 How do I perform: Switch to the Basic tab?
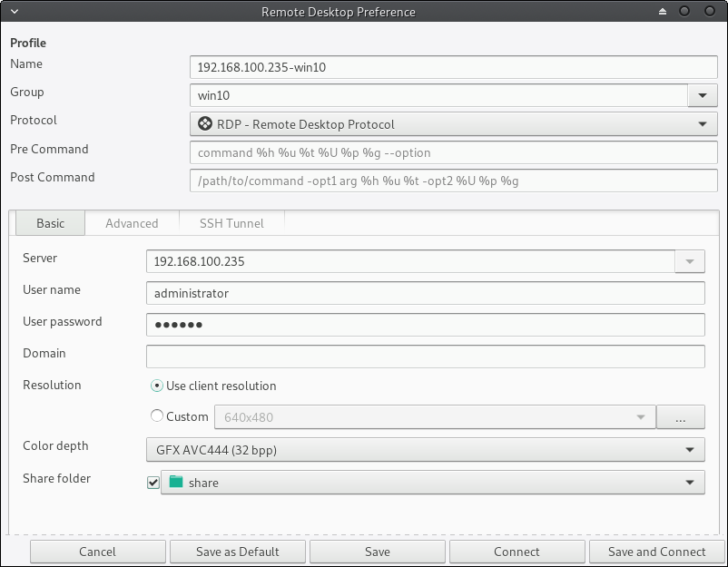50,223
